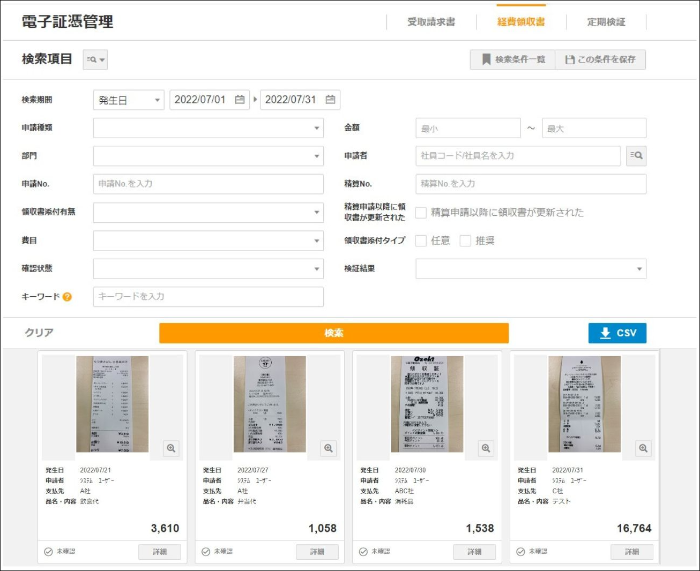Click the 未確認 check icon on the 16,764 card
700x571 pixels.
point(521,552)
